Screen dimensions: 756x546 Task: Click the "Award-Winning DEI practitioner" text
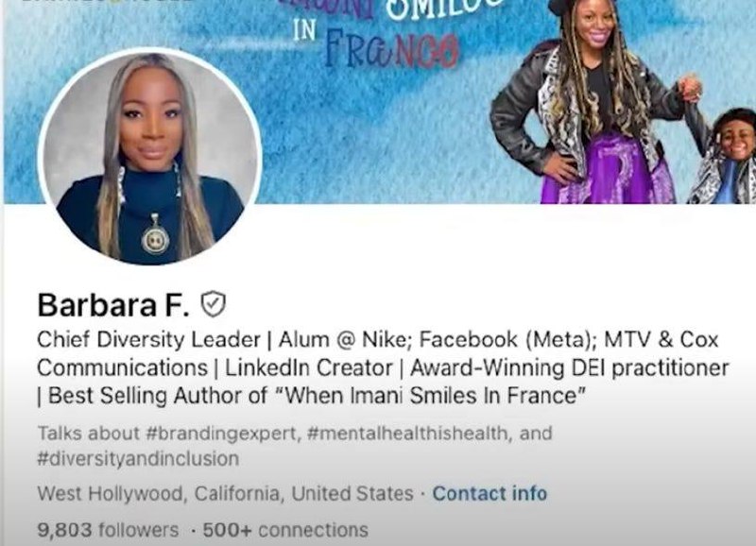click(x=570, y=368)
